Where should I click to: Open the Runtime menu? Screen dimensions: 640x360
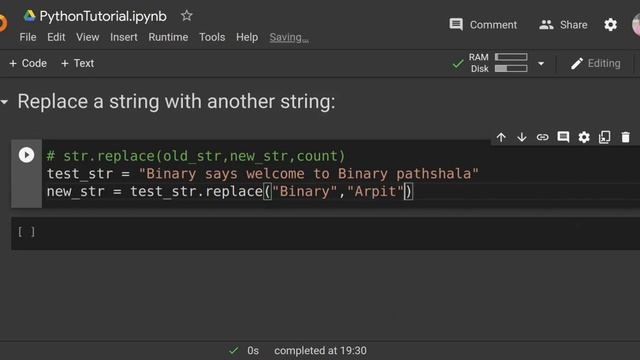(x=168, y=37)
